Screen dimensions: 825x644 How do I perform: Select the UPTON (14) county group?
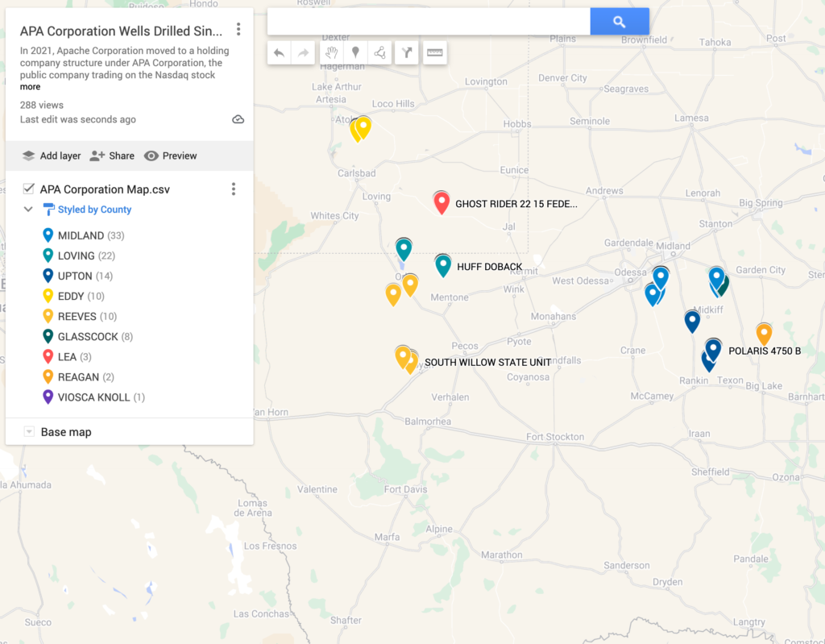(77, 276)
